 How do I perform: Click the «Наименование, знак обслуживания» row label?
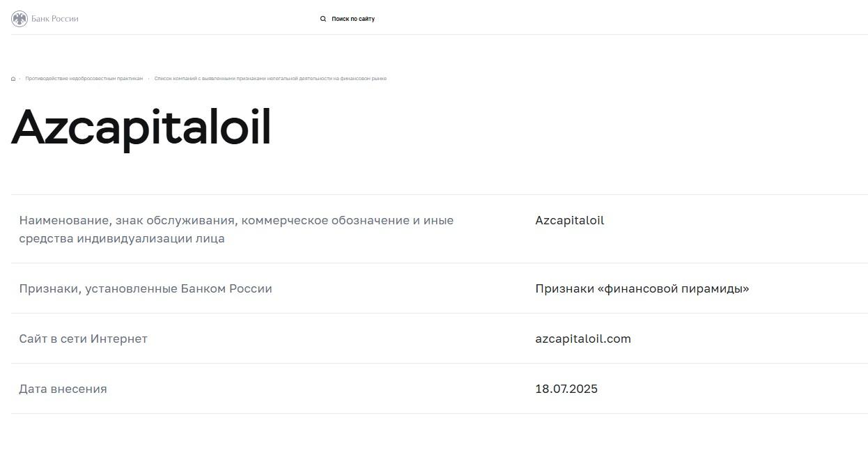[x=236, y=228]
